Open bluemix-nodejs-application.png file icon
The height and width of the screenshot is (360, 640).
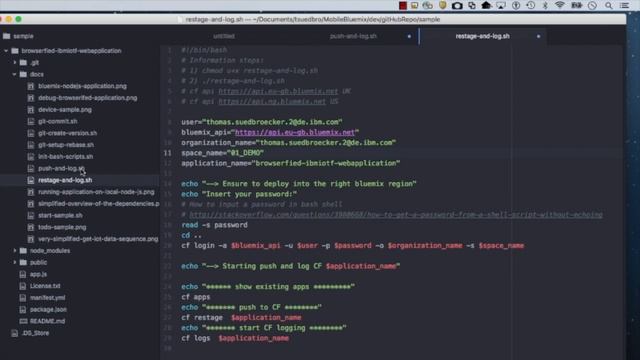click(31, 86)
